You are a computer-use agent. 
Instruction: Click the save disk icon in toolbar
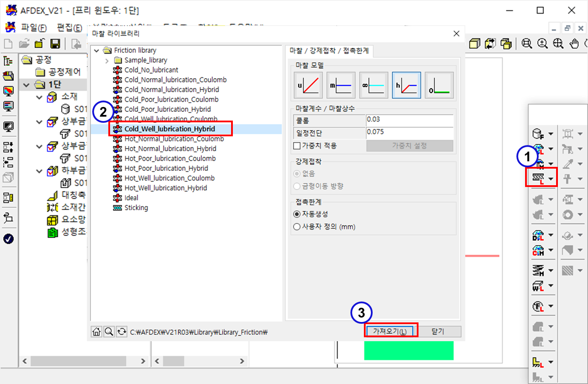pyautogui.click(x=55, y=44)
